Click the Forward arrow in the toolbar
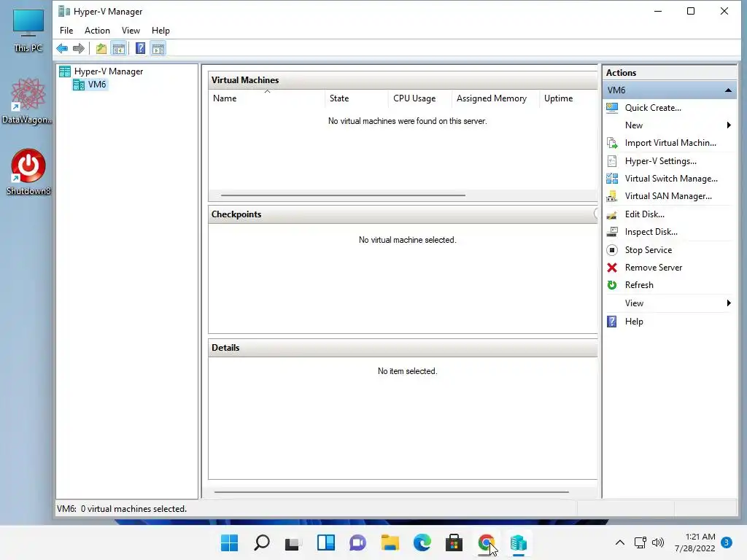The image size is (747, 560). [x=79, y=48]
